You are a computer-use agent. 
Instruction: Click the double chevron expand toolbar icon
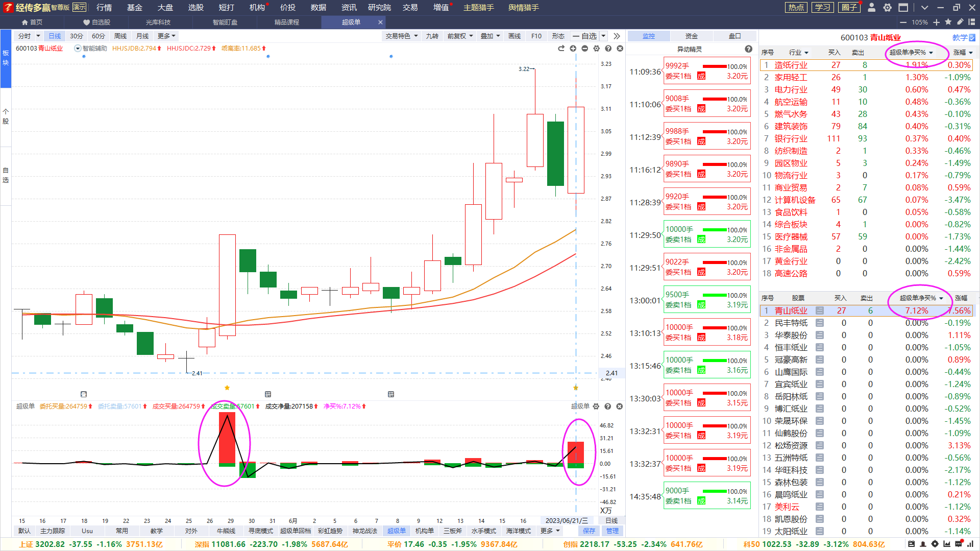tap(617, 36)
